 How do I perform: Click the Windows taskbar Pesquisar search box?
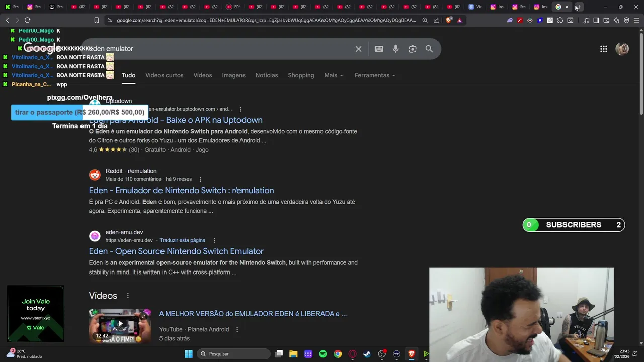click(233, 354)
